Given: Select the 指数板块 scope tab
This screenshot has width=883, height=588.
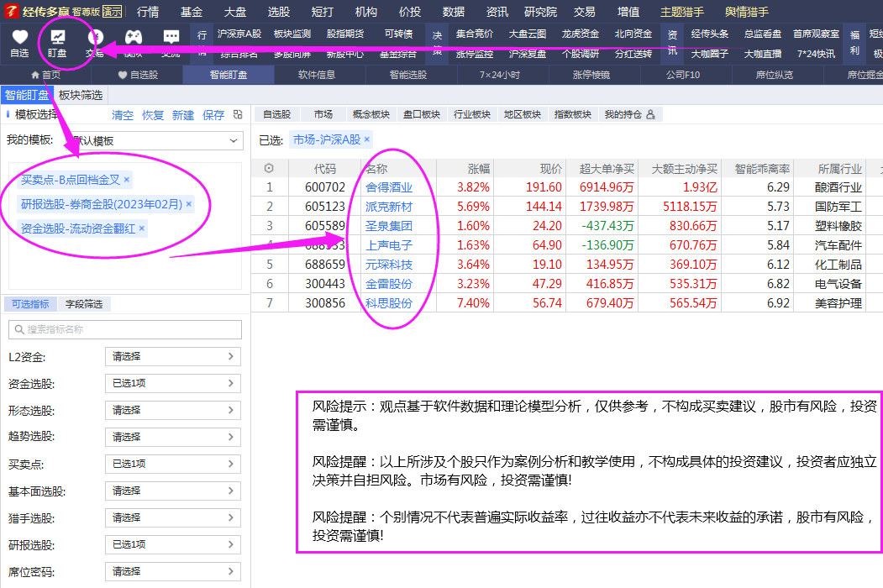Looking at the screenshot, I should click(x=573, y=114).
